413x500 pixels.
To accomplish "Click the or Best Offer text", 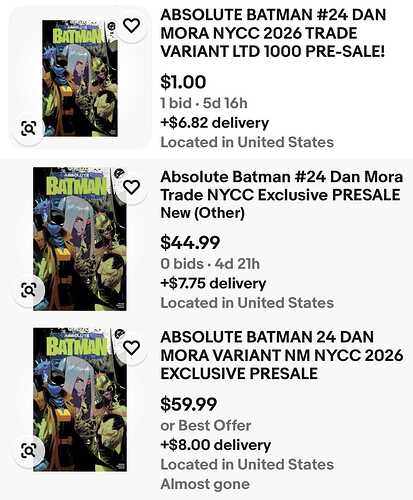I will (x=206, y=425).
